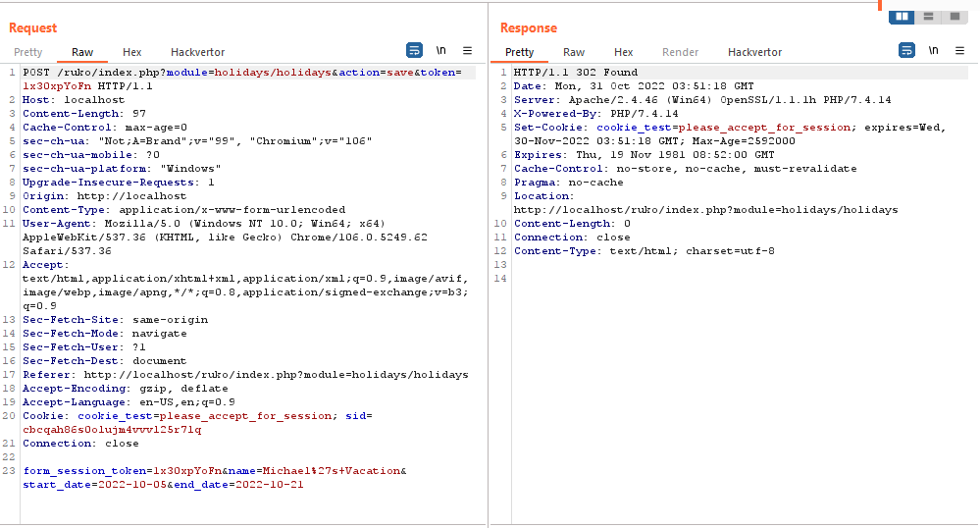980x528 pixels.
Task: Switch Response to Hex tab
Action: (x=623, y=52)
